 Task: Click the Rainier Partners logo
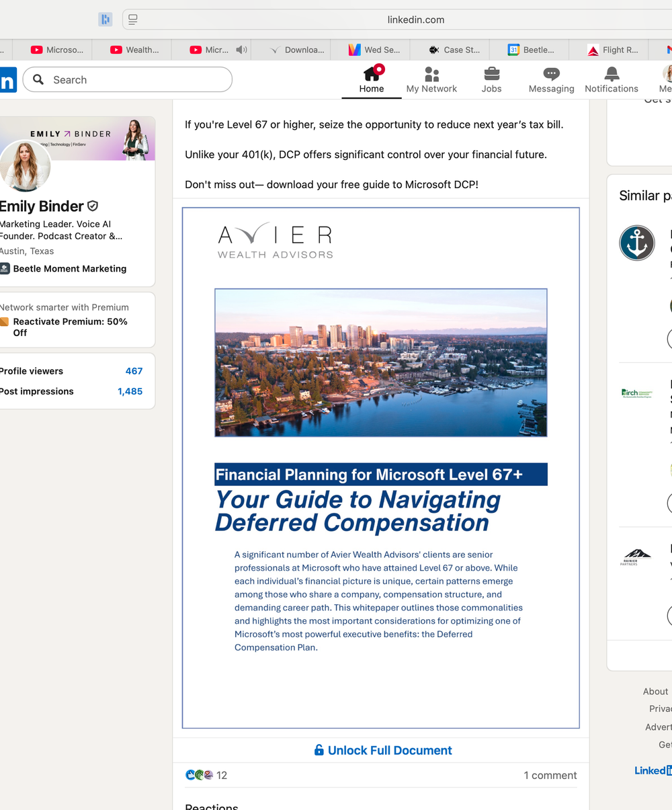(636, 557)
